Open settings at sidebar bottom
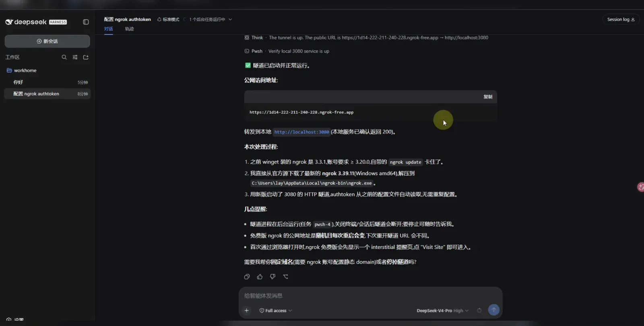 pos(15,320)
